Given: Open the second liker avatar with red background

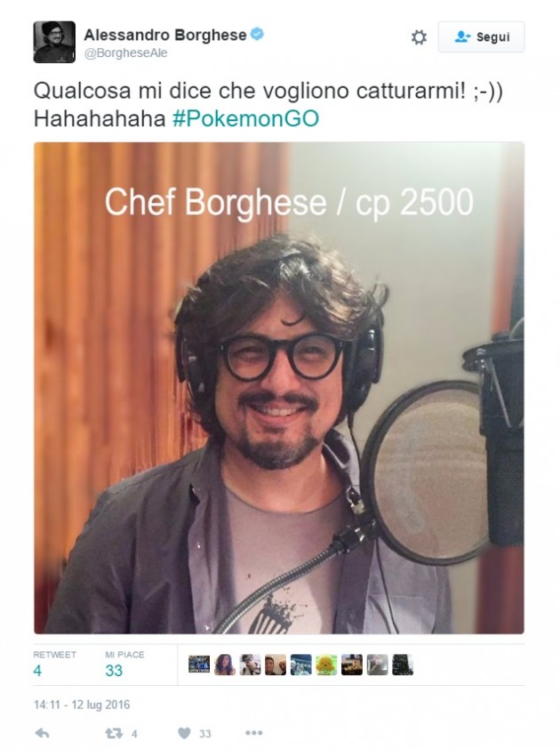Looking at the screenshot, I should click(225, 665).
